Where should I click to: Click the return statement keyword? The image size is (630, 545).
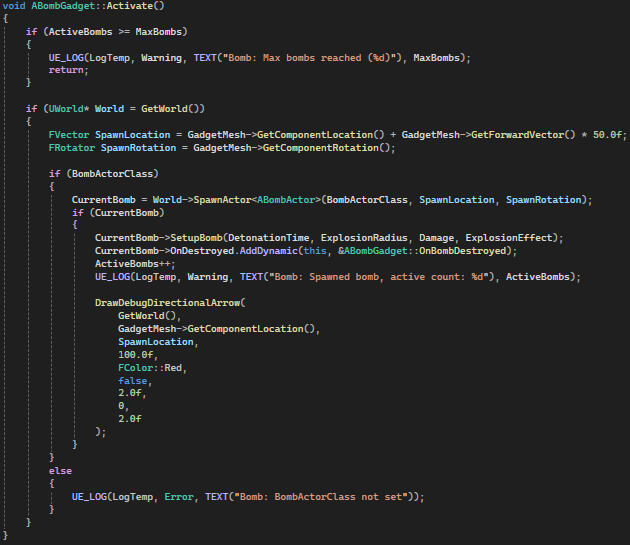pos(68,71)
